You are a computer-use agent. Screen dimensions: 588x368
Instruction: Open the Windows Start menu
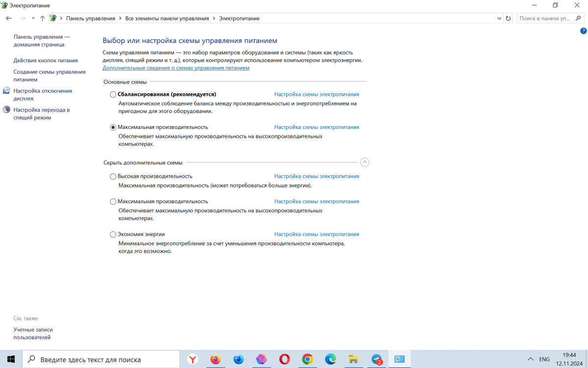tap(11, 359)
